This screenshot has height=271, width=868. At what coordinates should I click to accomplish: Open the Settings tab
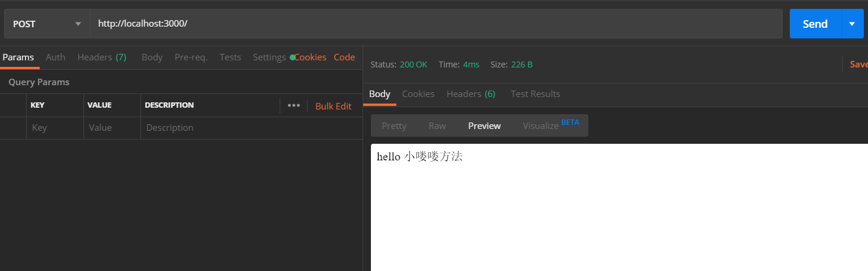click(x=270, y=57)
